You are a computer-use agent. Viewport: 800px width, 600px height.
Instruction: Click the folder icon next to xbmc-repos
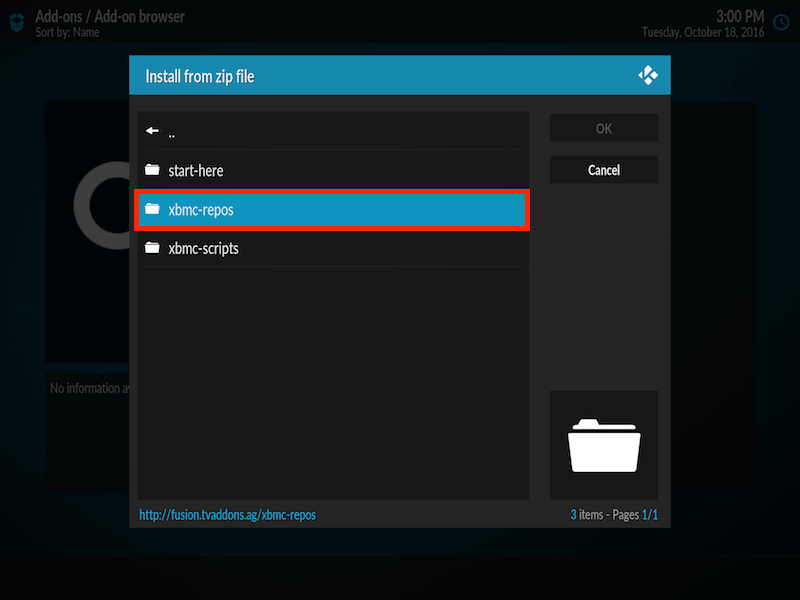(x=152, y=209)
